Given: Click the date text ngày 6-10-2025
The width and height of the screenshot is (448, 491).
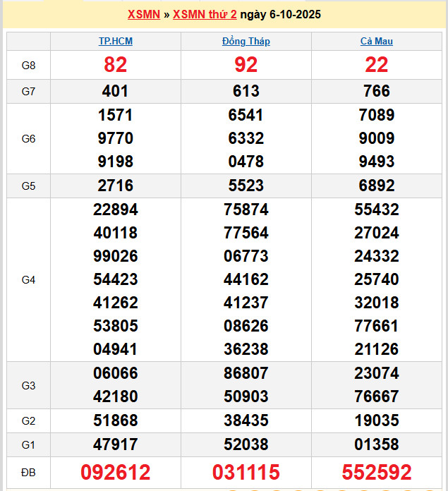Looking at the screenshot, I should 280,14.
